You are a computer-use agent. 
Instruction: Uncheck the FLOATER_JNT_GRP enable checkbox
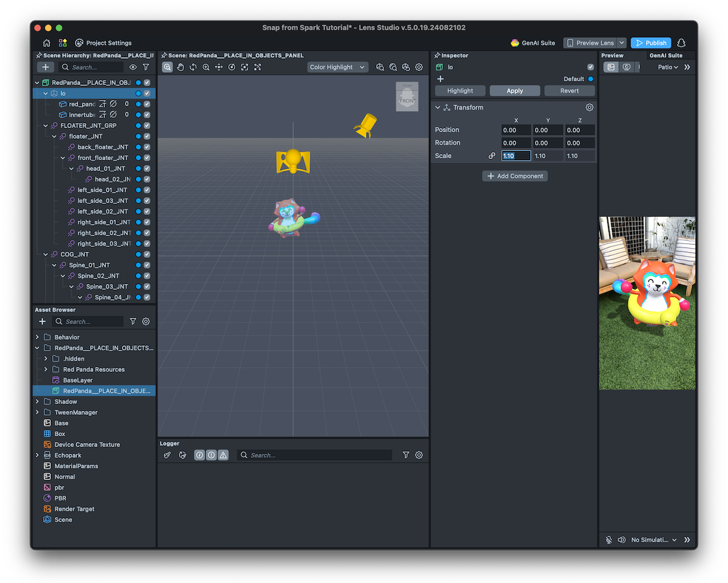coord(147,126)
